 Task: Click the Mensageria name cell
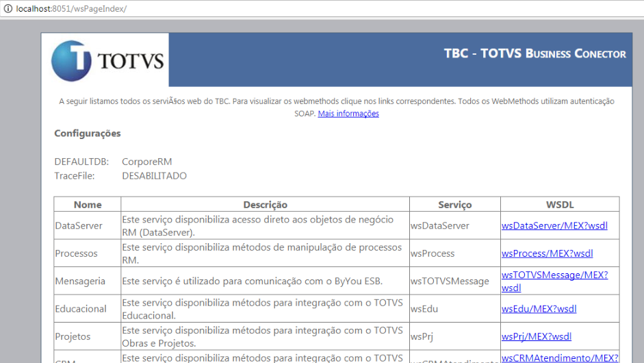click(88, 281)
